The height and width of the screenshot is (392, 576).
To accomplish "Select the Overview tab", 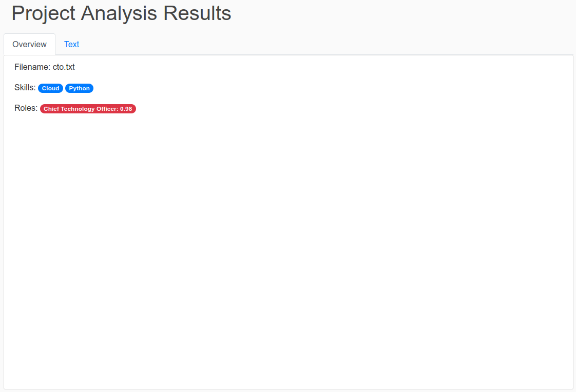I will (x=29, y=45).
